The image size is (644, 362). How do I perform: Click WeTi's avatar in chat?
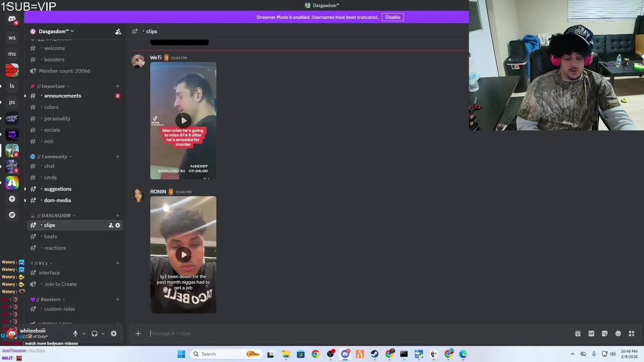point(138,61)
